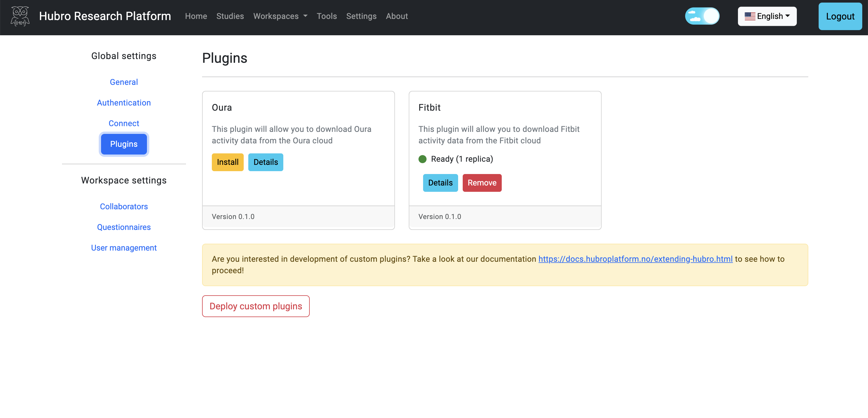Navigate to User management settings
Screen dimensions: 868x418
point(123,247)
